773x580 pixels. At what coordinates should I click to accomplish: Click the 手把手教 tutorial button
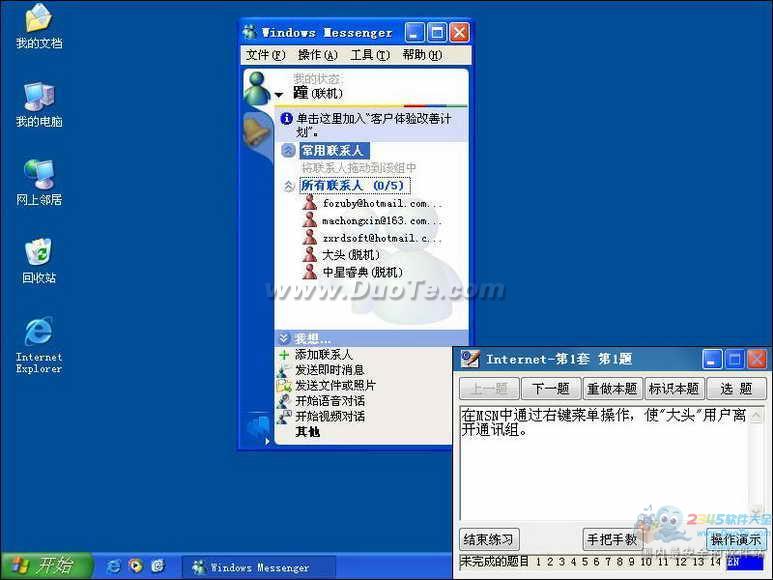pyautogui.click(x=612, y=540)
